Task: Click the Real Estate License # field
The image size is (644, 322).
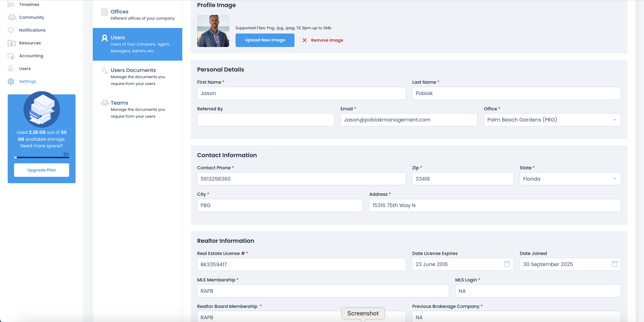Action: point(301,265)
